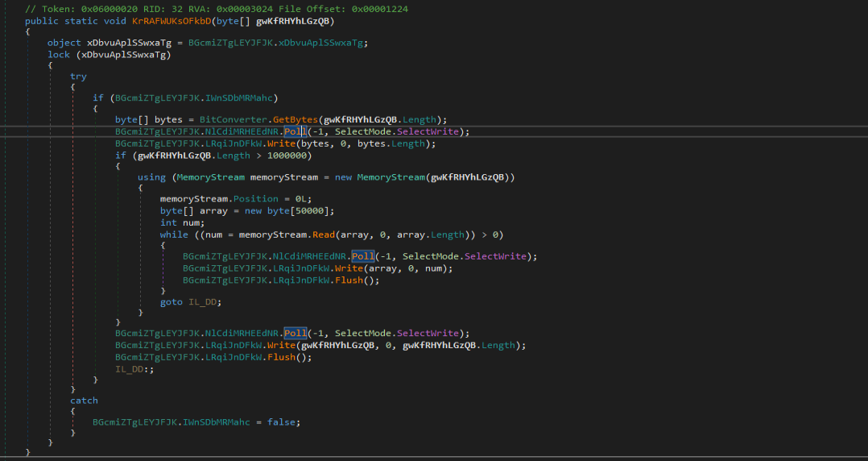The image size is (868, 461).
Task: Click 'bytes' in the byte[] bytes declaration
Action: (168, 119)
